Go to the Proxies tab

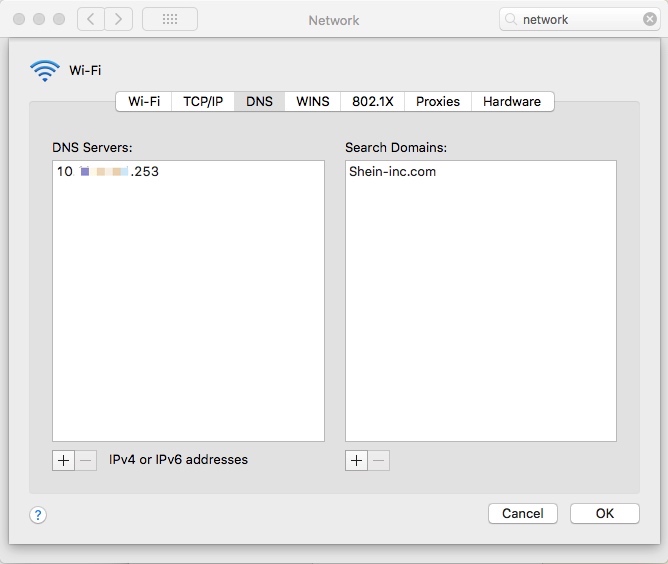point(438,101)
